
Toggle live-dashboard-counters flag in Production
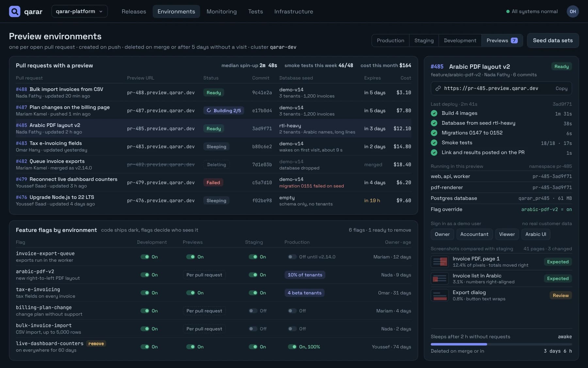coord(292,347)
